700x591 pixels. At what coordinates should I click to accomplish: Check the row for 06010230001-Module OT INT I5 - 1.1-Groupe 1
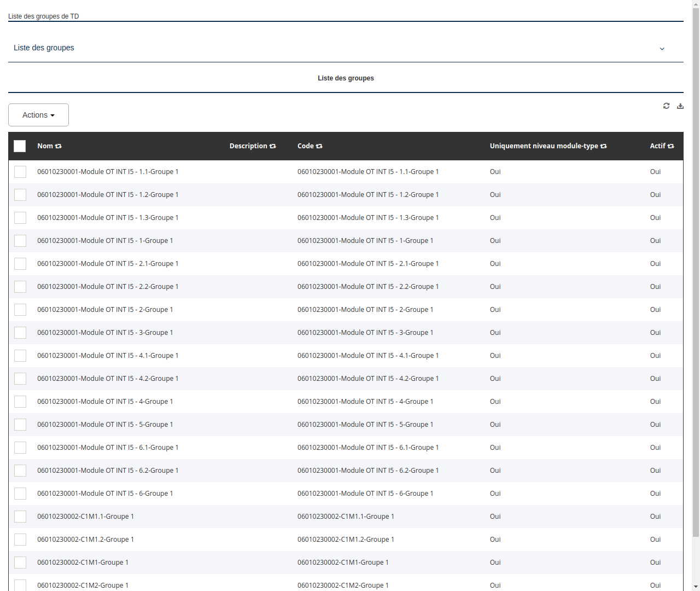point(20,171)
